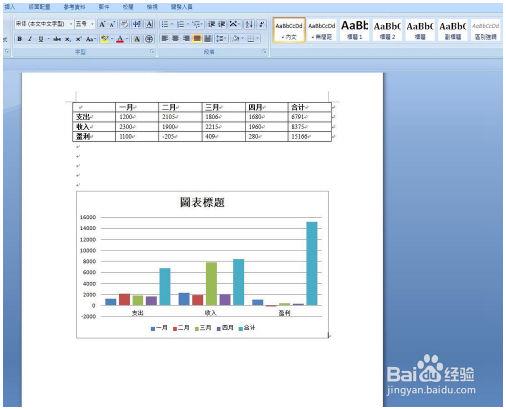The image size is (506, 410).
Task: Select the chart title 圖表標題
Action: click(x=202, y=202)
